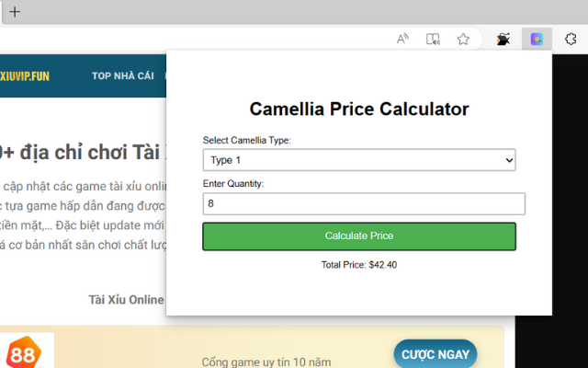Click the Enter Quantity label
Screen dimensions: 588x368
point(233,184)
